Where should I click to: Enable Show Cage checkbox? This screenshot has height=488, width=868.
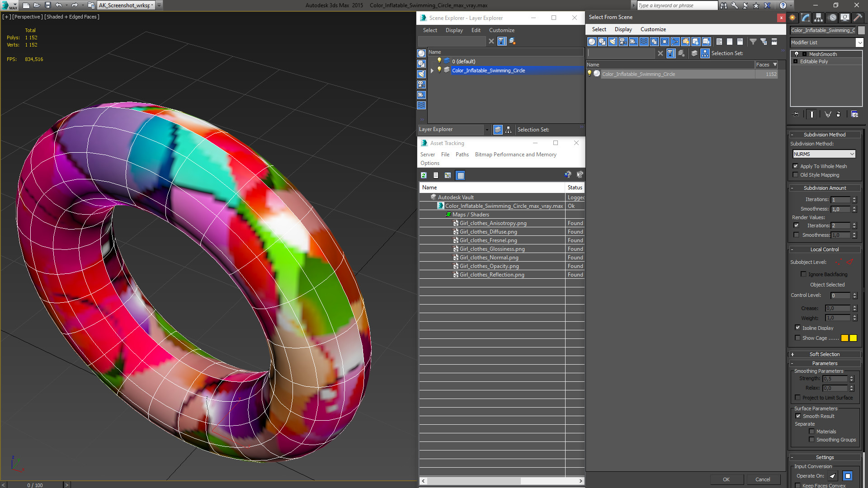797,338
